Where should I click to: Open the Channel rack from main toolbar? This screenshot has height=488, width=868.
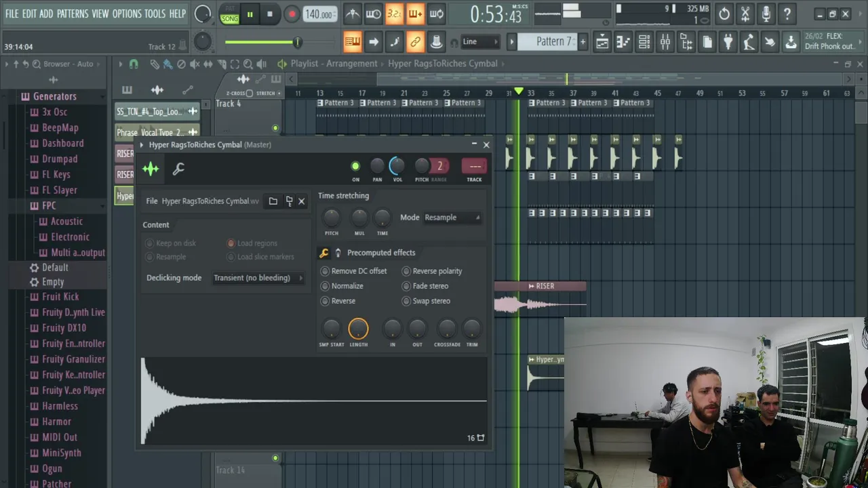pos(644,42)
